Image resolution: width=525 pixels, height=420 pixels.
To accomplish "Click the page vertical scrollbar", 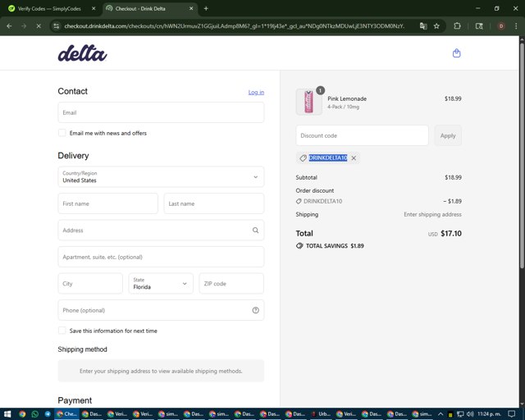I will point(522,154).
